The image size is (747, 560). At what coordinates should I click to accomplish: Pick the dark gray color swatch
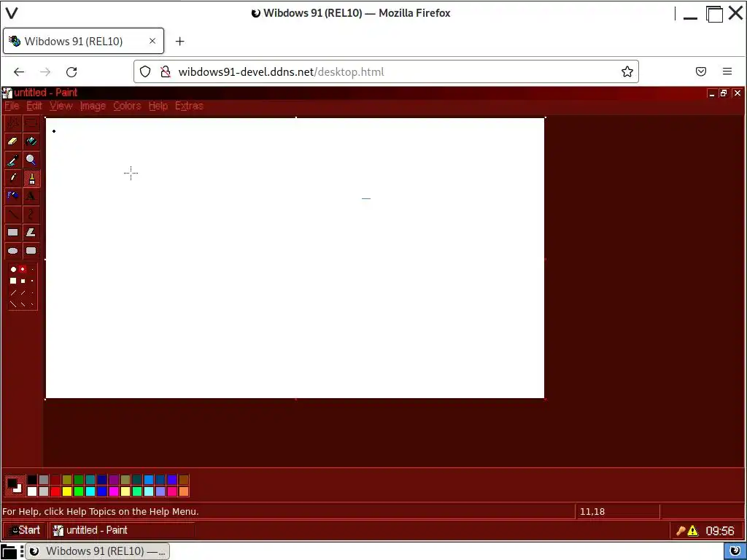[x=44, y=480]
